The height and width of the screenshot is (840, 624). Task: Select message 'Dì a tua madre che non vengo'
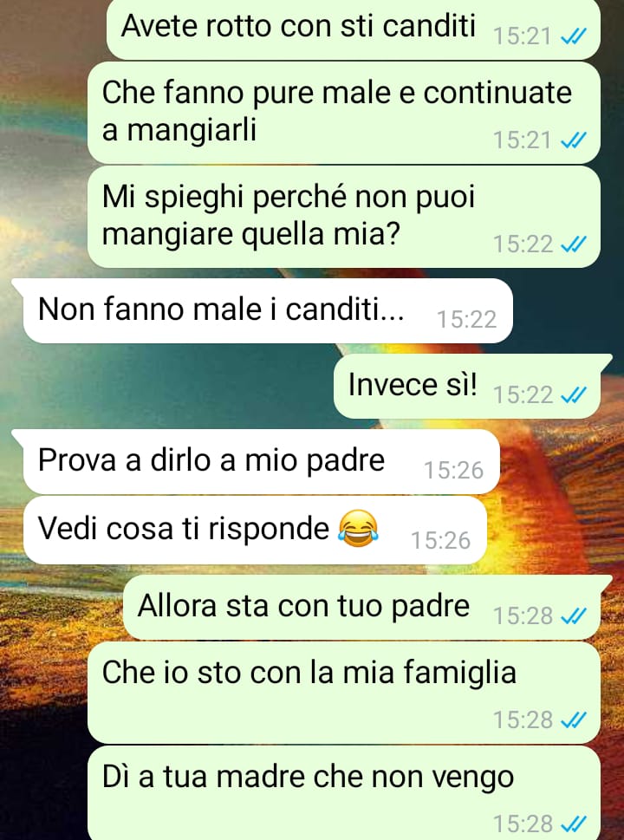point(344,793)
